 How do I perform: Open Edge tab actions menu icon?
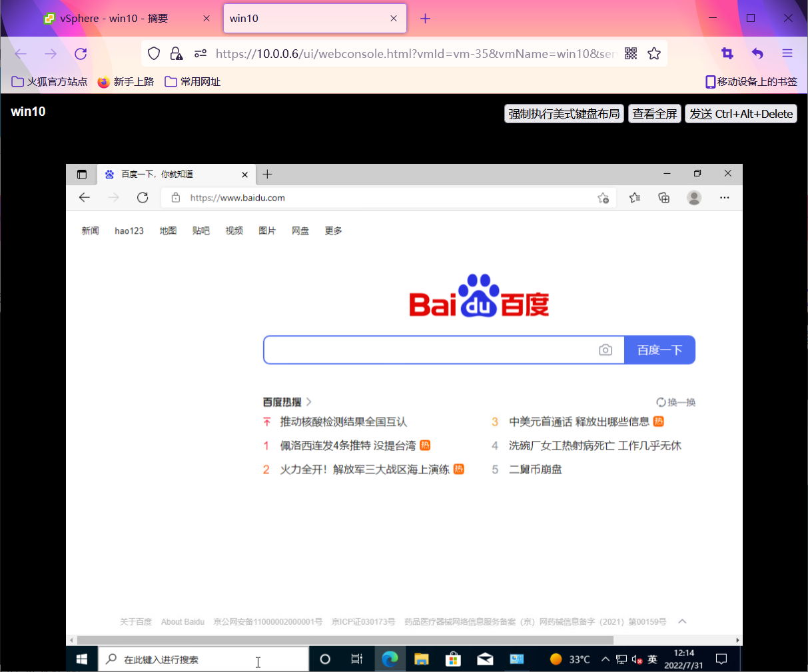tap(82, 174)
